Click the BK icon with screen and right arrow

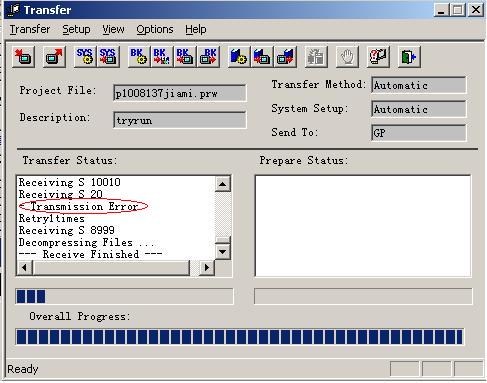tap(208, 57)
